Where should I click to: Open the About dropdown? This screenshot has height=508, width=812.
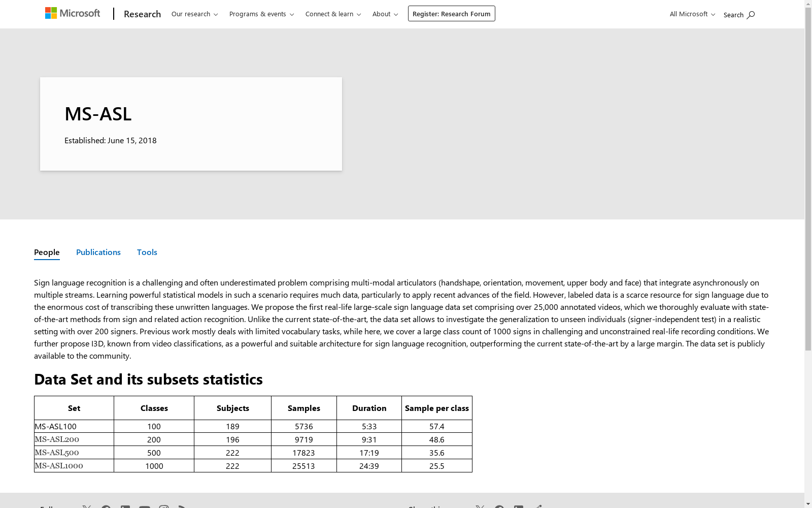(x=385, y=14)
